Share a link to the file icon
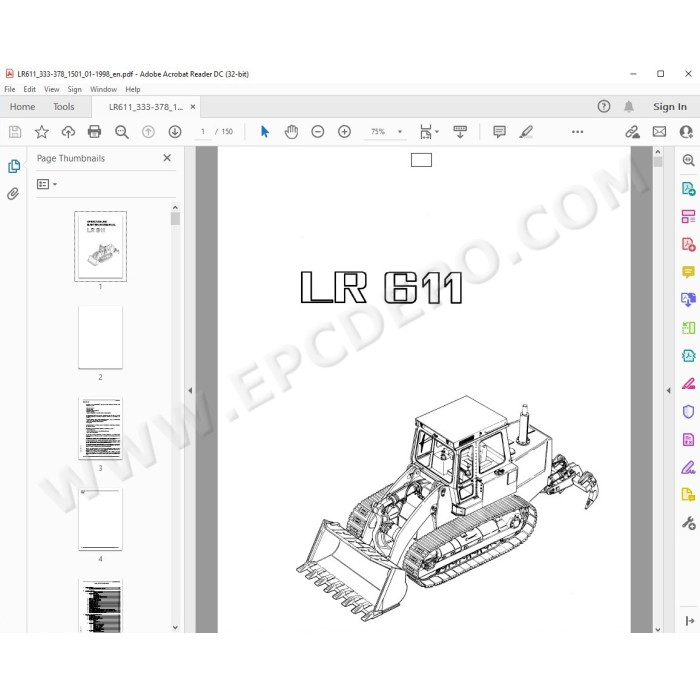The image size is (700, 700). point(632,132)
